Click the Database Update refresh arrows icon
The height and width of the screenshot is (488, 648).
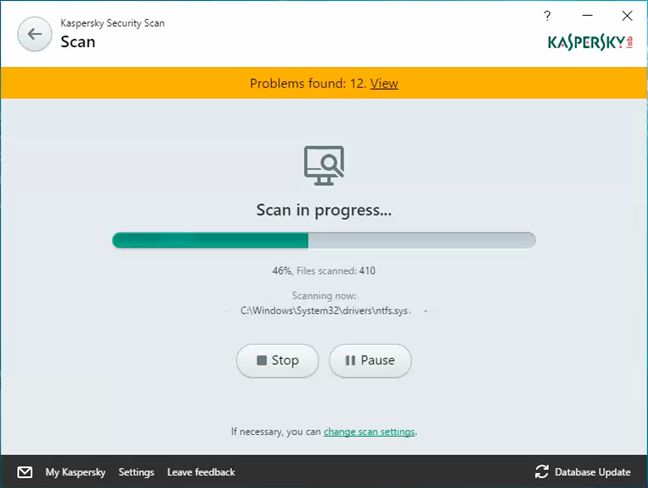tap(542, 472)
